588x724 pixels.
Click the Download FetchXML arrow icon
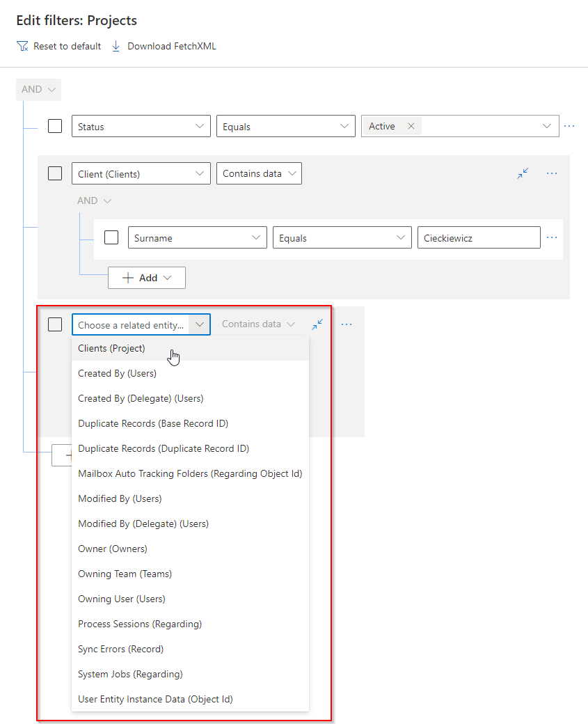116,46
